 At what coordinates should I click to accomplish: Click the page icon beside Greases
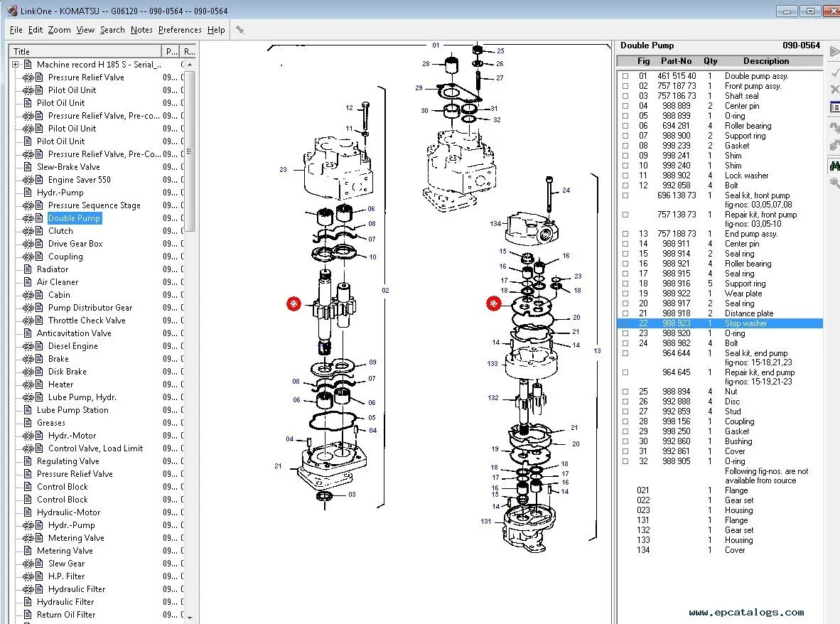(28, 423)
